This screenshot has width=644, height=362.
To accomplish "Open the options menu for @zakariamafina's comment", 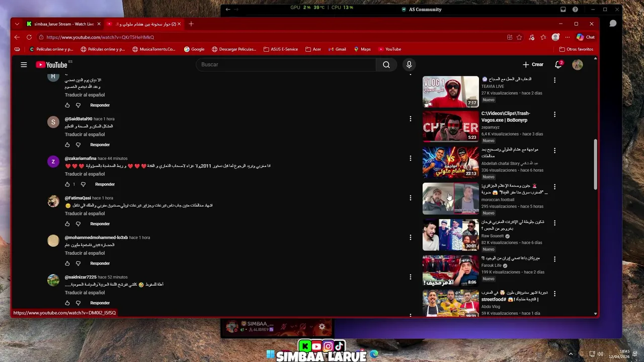I will pos(410,158).
